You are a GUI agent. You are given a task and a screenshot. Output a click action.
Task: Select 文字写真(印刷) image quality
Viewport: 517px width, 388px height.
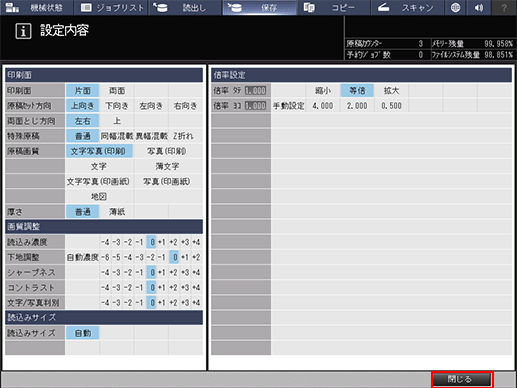pos(99,151)
